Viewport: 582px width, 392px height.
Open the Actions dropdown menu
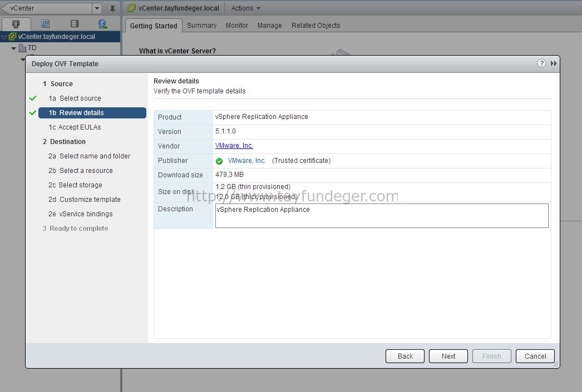click(245, 8)
